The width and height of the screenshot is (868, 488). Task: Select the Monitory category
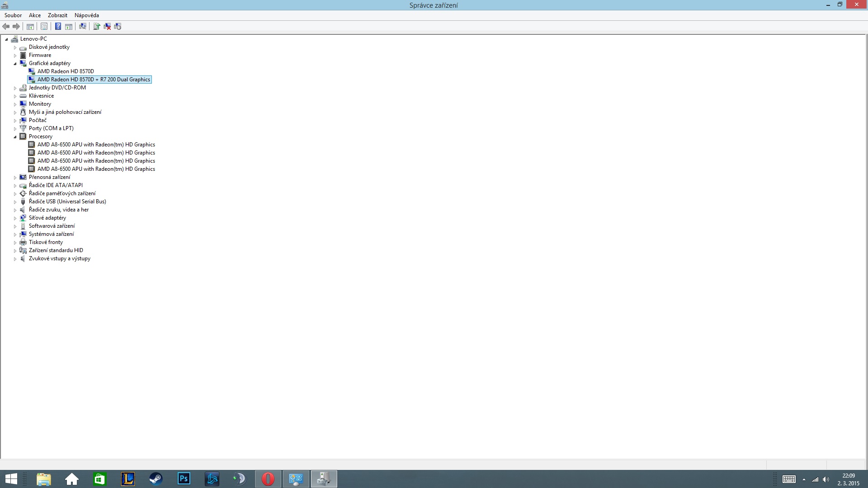(40, 104)
